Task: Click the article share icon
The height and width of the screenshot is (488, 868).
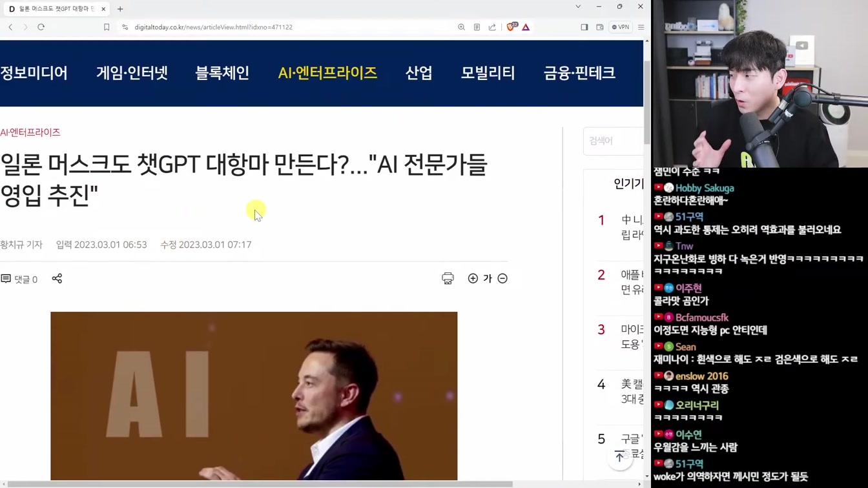Action: point(57,278)
